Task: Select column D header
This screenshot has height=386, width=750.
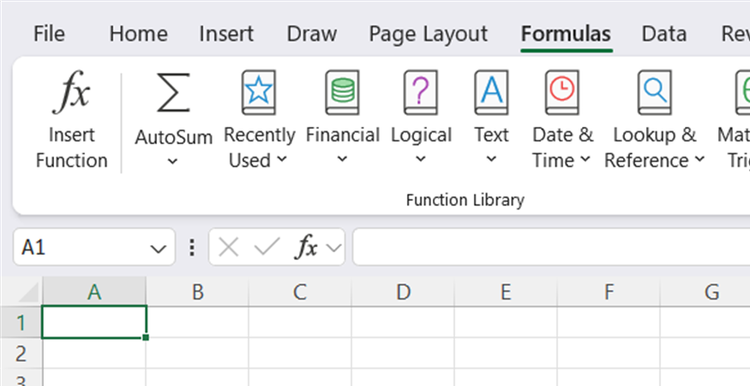Action: [403, 291]
